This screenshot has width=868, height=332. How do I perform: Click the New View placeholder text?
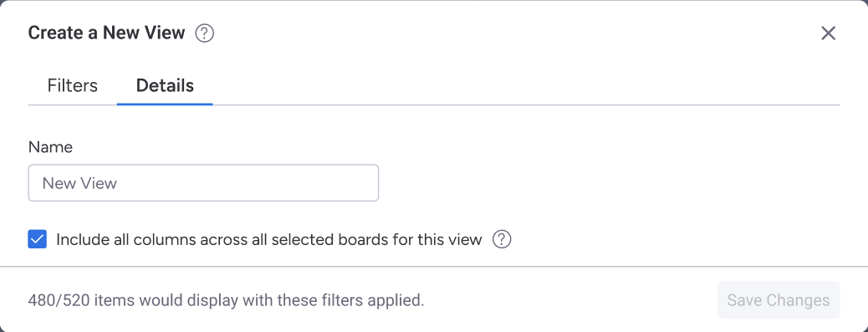[x=79, y=183]
